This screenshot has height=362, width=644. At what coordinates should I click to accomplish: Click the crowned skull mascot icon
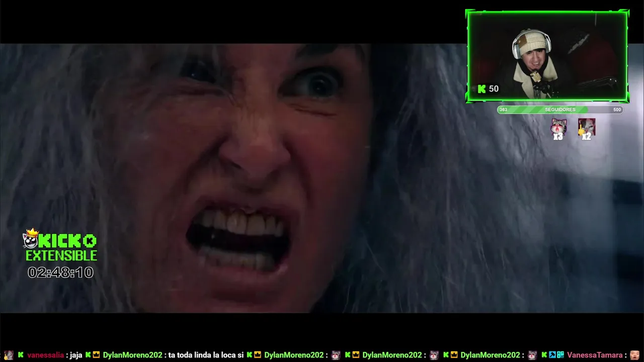31,239
